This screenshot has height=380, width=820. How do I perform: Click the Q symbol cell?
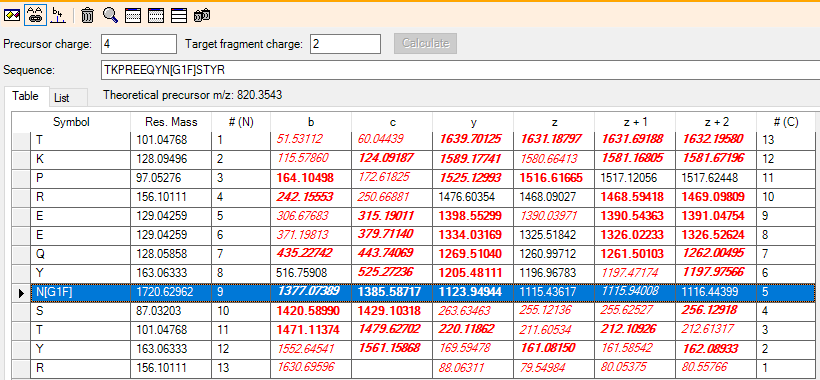pyautogui.click(x=81, y=254)
